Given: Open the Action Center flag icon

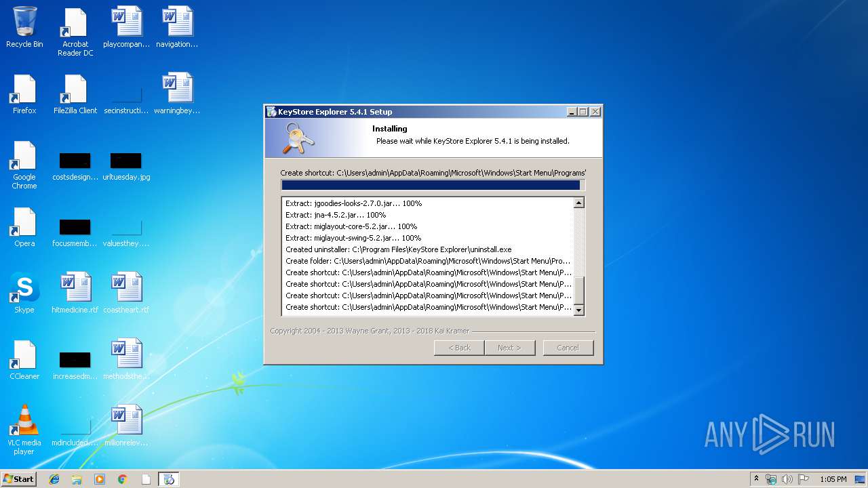Looking at the screenshot, I should pyautogui.click(x=804, y=479).
